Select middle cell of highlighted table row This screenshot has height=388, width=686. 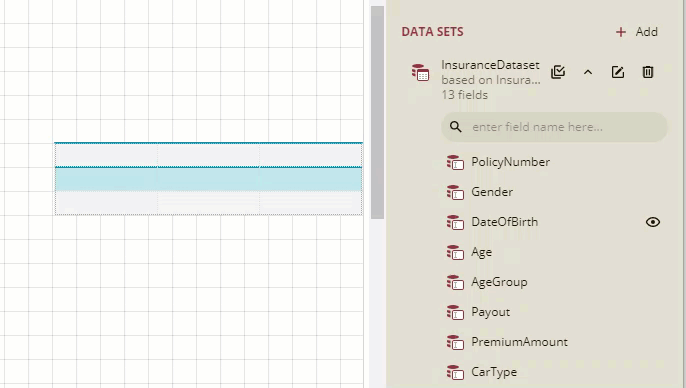[209, 179]
